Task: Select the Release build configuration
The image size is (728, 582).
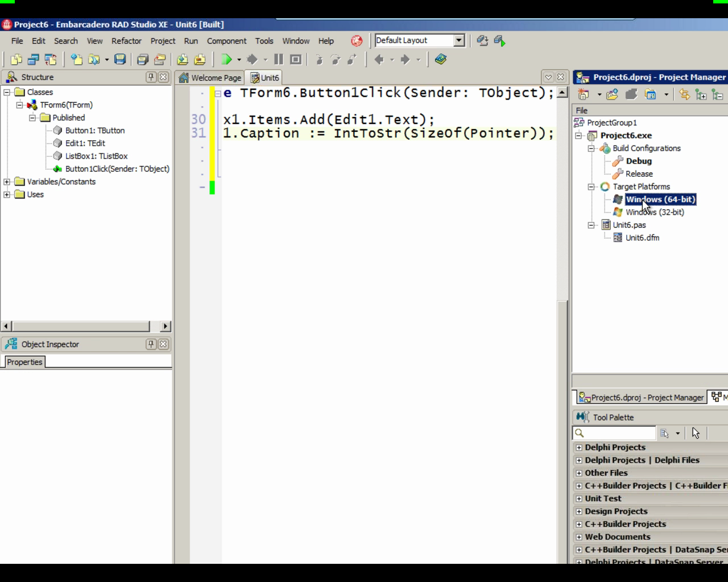Action: pyautogui.click(x=639, y=174)
